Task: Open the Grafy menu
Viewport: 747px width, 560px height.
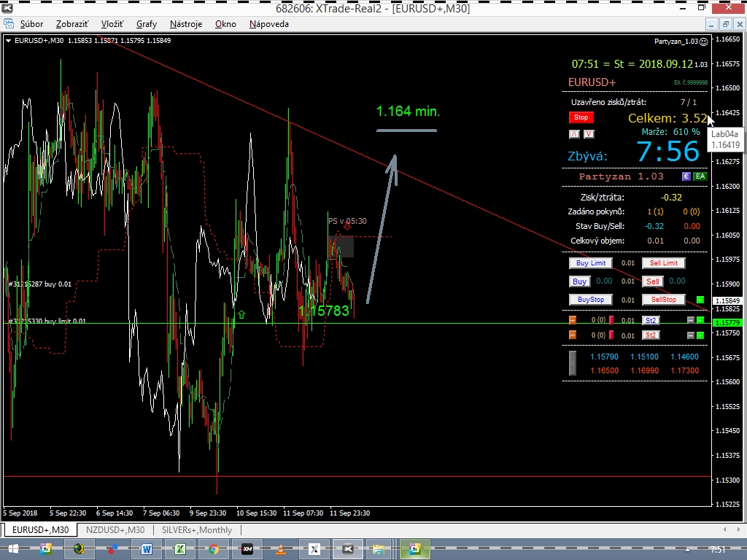Action: [146, 24]
